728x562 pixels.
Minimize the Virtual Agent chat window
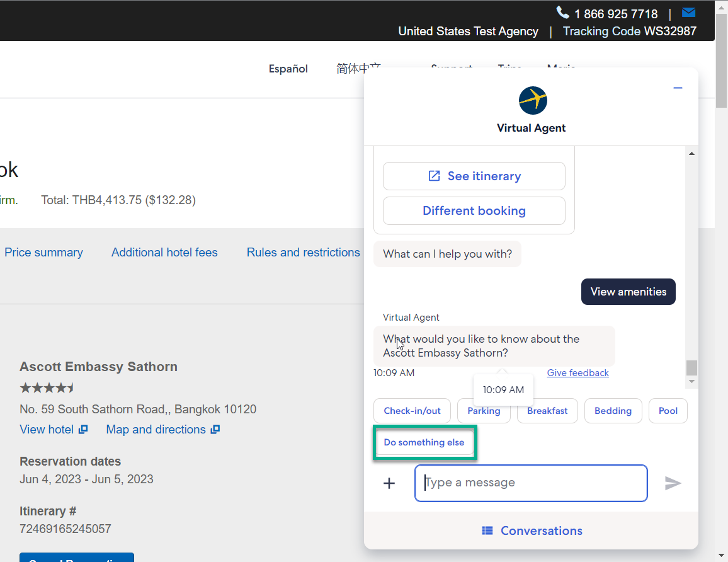[678, 88]
